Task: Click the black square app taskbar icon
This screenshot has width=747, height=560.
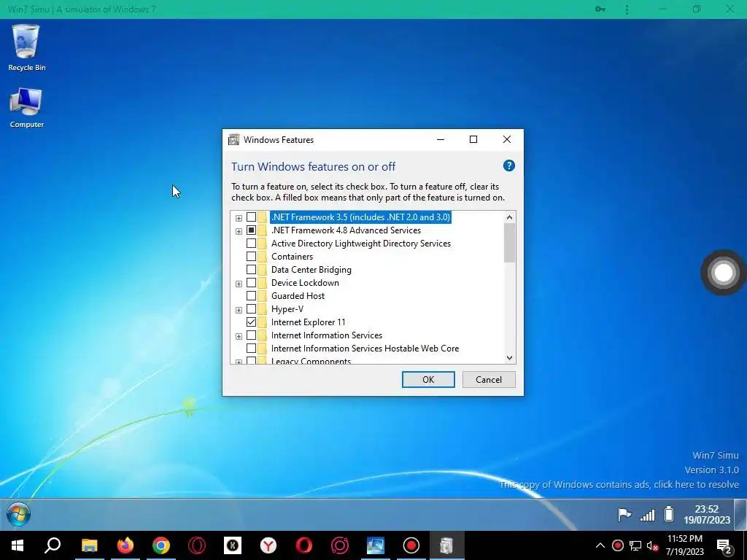Action: coord(233,545)
